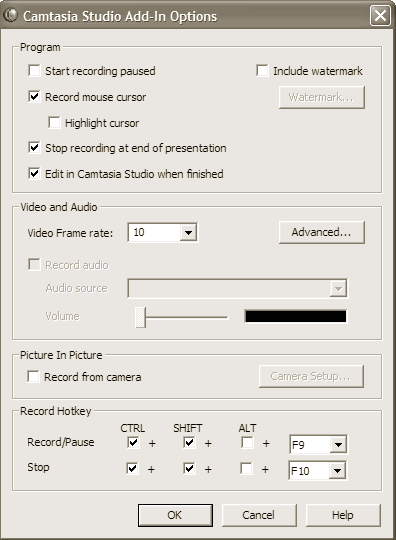Viewport: 396px width, 540px height.
Task: Confirm with the OK button
Action: pyautogui.click(x=175, y=515)
